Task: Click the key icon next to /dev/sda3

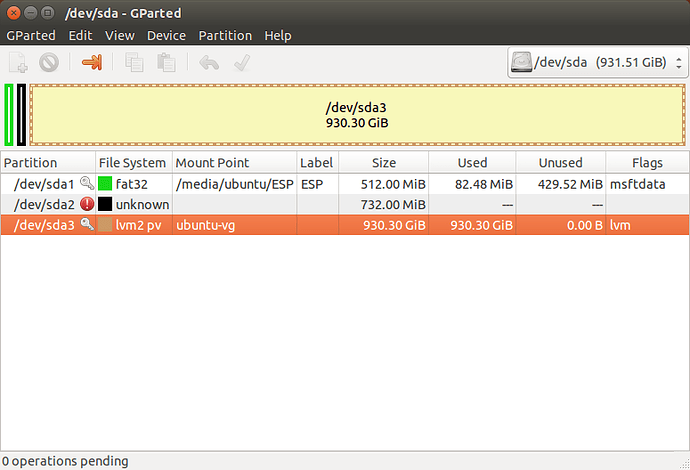Action: tap(87, 224)
